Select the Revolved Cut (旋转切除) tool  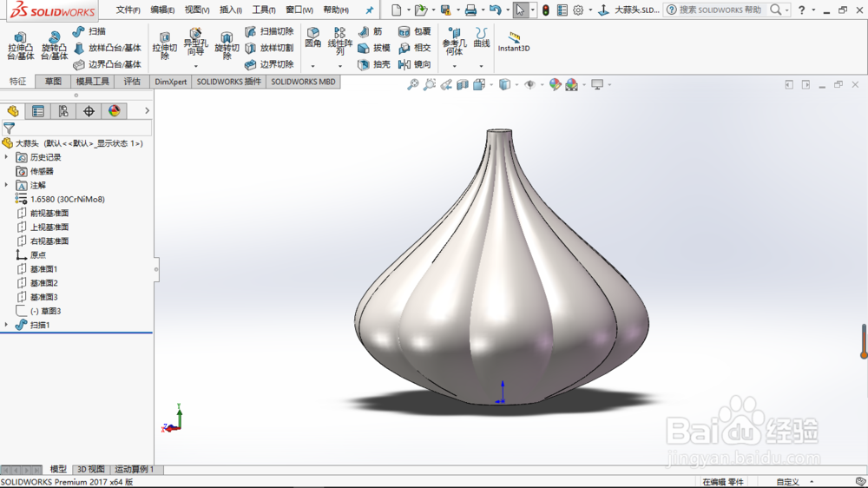227,46
